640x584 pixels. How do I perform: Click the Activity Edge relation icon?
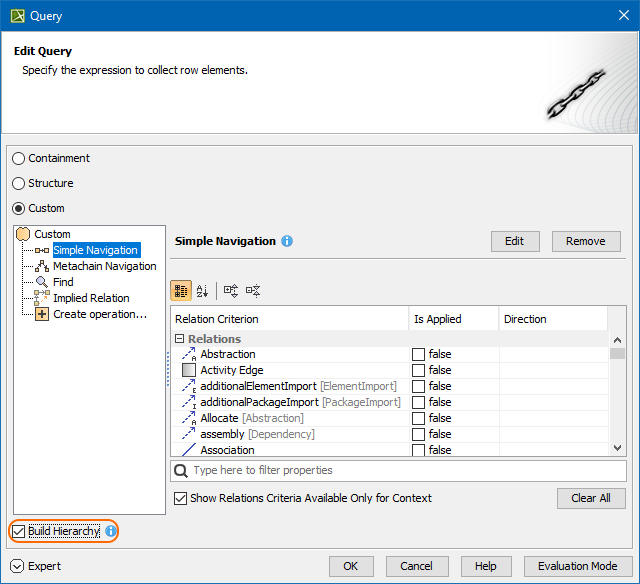pos(189,370)
